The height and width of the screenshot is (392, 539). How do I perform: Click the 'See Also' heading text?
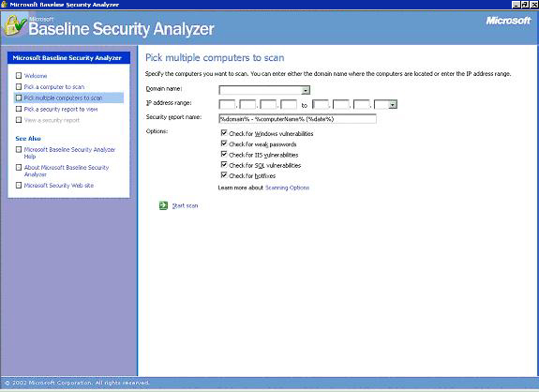[28, 138]
